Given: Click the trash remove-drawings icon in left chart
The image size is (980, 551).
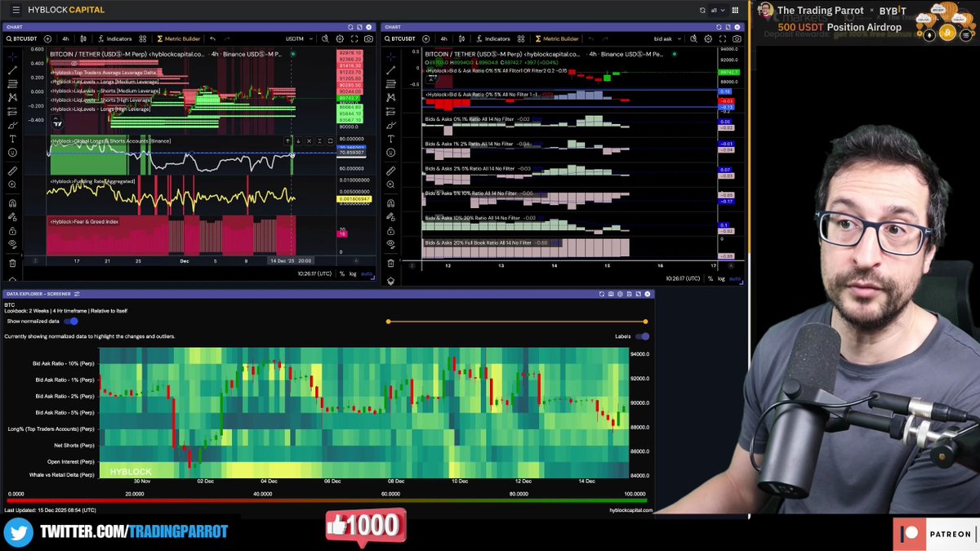Looking at the screenshot, I should pos(12,263).
